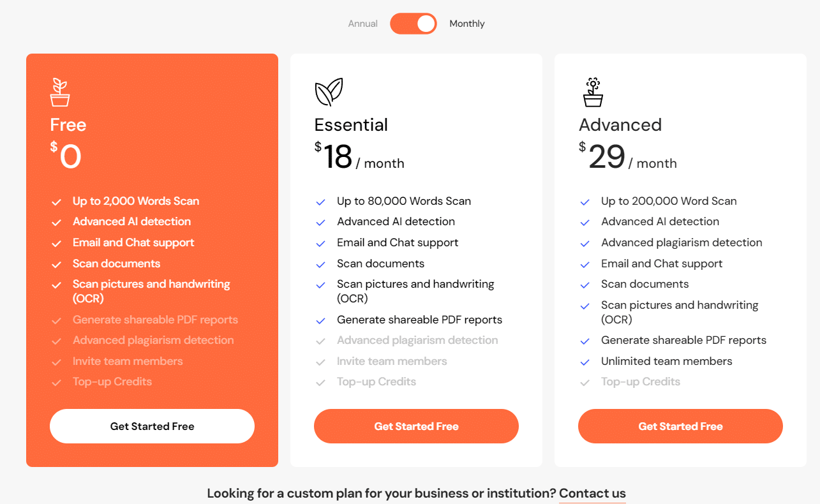Viewport: 820px width, 504px height.
Task: Click Generate shareable PDF reports in Essential plan
Action: coord(419,320)
